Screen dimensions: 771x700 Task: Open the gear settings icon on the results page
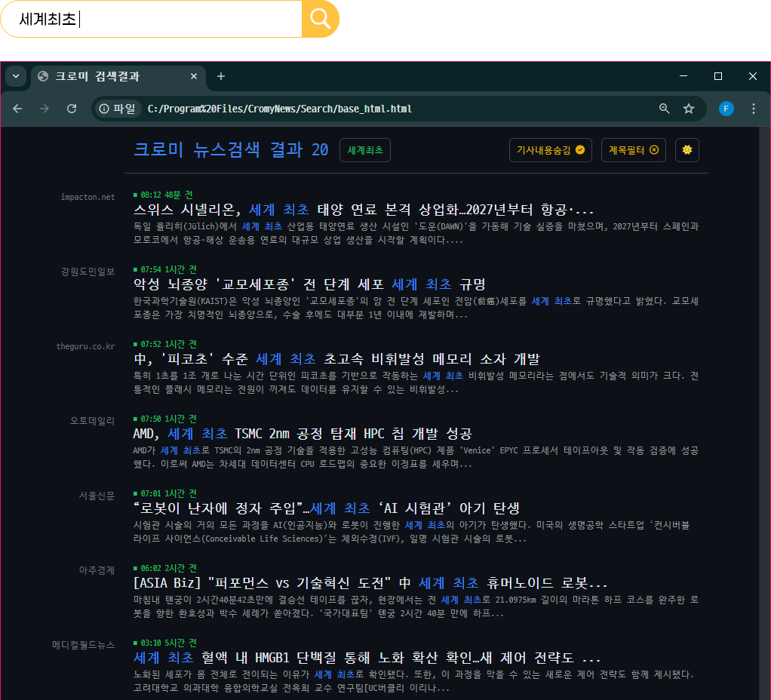[687, 150]
